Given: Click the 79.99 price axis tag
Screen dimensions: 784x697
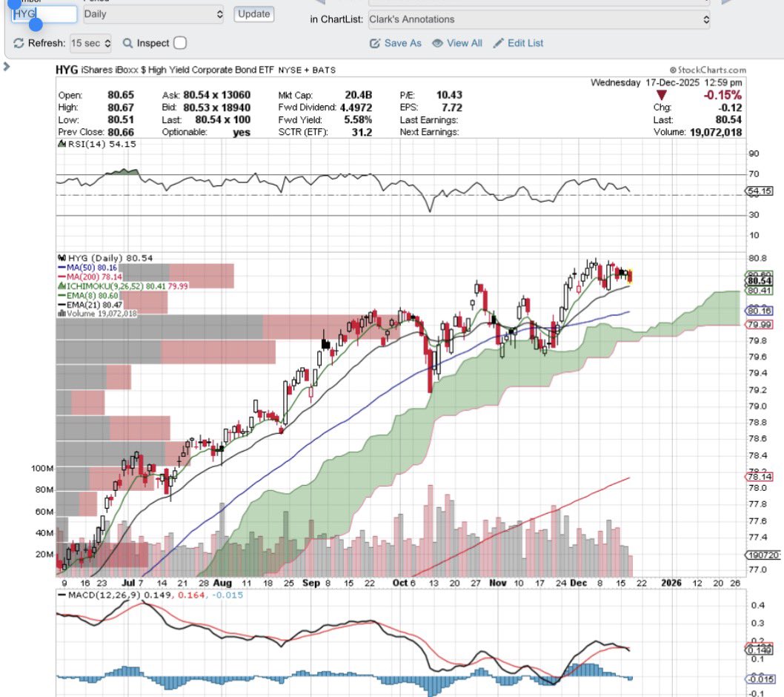Looking at the screenshot, I should [759, 325].
